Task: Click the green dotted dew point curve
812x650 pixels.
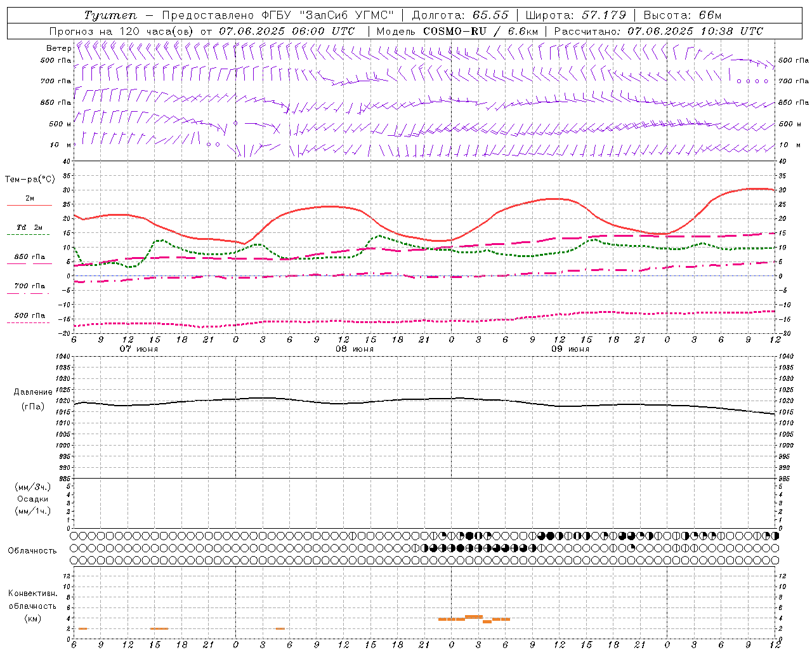Action: (x=424, y=247)
